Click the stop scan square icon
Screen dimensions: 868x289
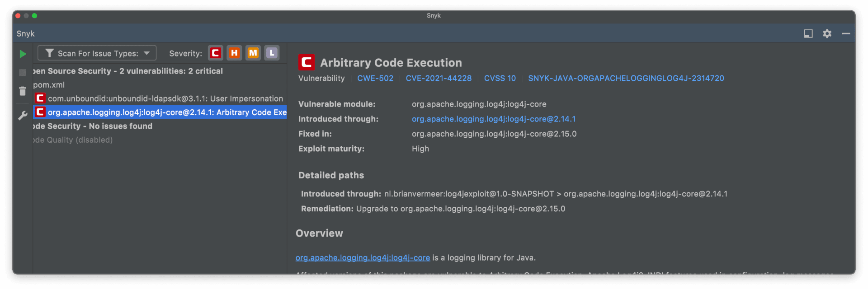pyautogui.click(x=23, y=73)
